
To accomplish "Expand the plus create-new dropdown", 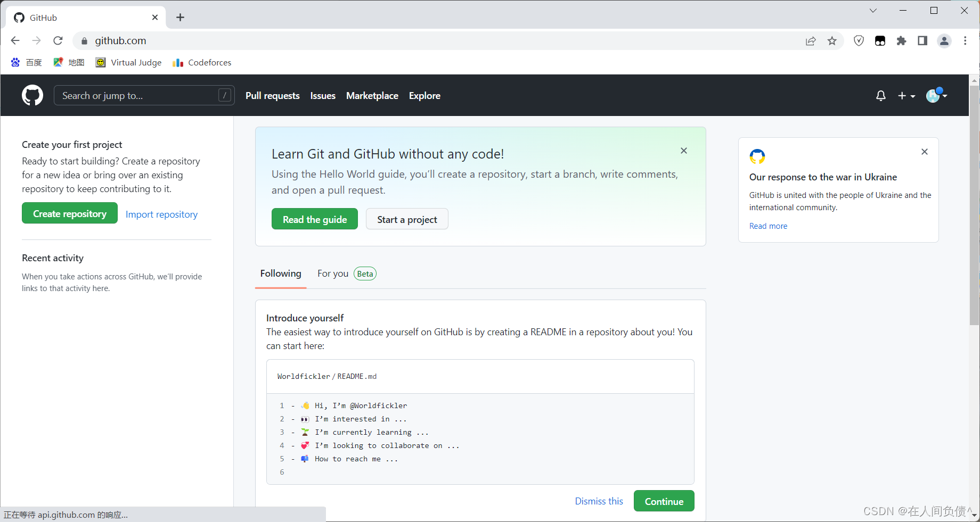I will tap(907, 96).
